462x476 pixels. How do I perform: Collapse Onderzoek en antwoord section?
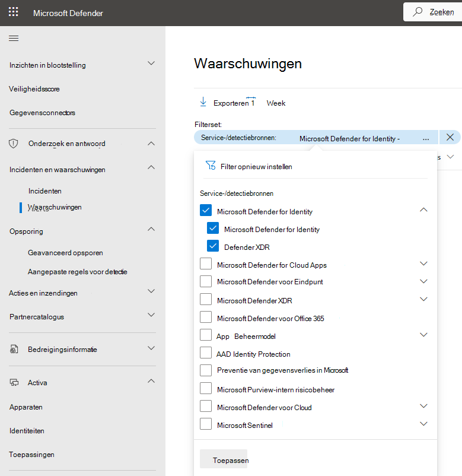tap(151, 143)
